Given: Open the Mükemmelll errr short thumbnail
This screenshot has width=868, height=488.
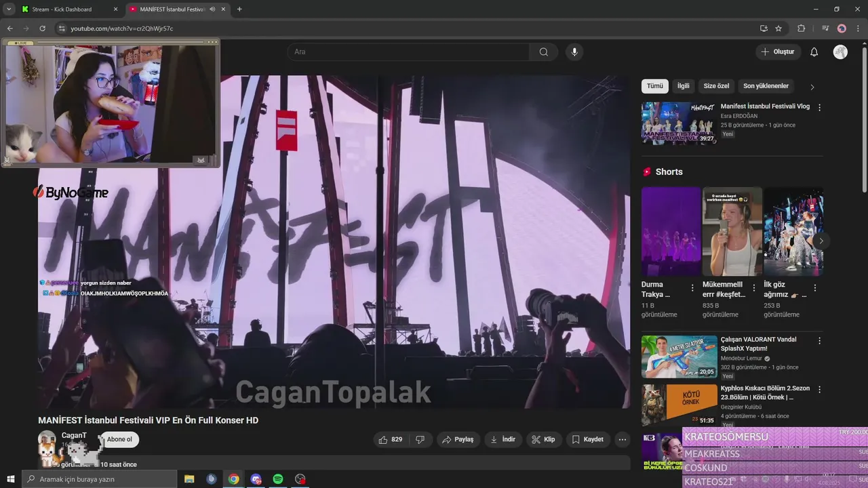Looking at the screenshot, I should [x=732, y=232].
